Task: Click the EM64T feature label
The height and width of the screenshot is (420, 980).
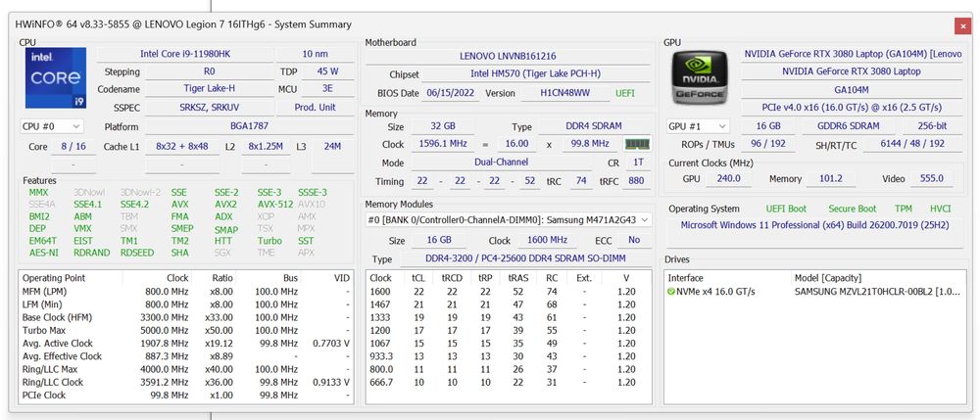Action: [x=42, y=241]
